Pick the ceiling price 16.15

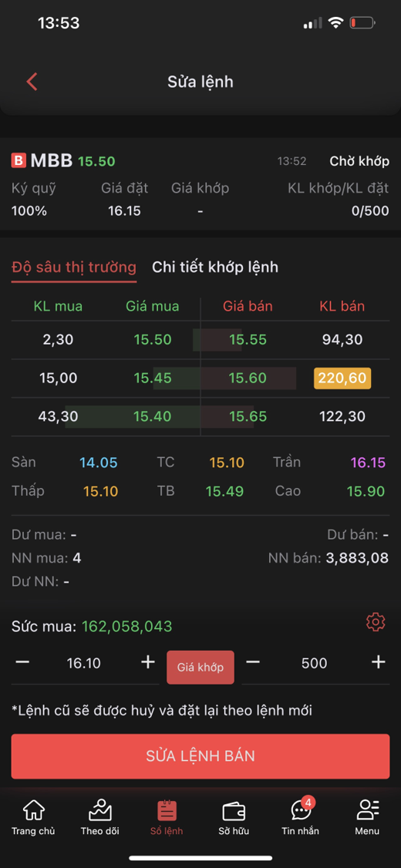(x=368, y=463)
